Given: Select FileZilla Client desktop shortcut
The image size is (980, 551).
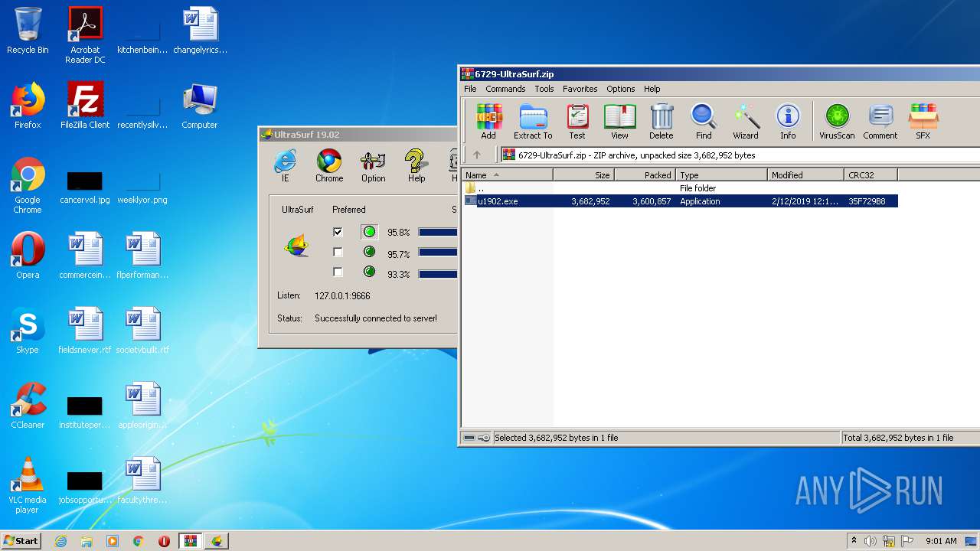Looking at the screenshot, I should tap(85, 106).
